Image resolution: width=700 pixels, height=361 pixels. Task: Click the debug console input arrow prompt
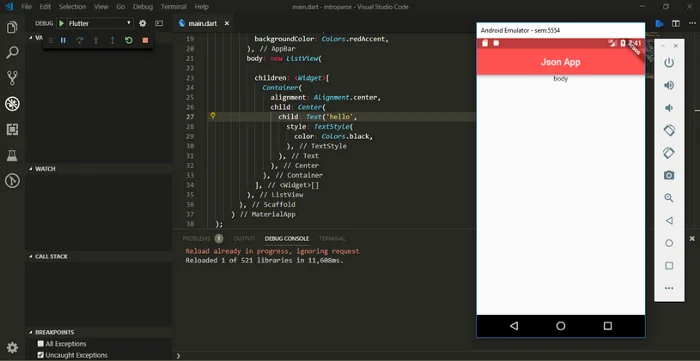178,356
